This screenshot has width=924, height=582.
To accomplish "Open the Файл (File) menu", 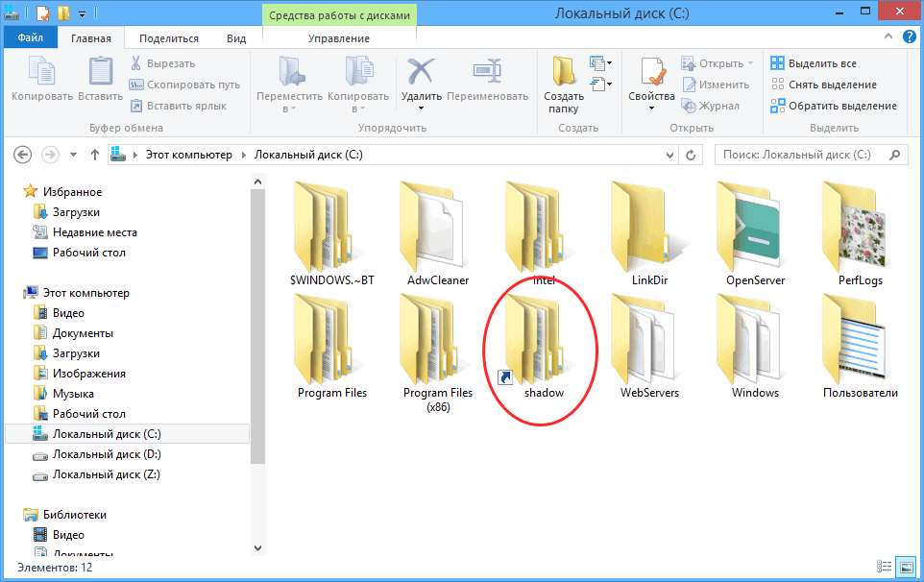I will point(30,38).
